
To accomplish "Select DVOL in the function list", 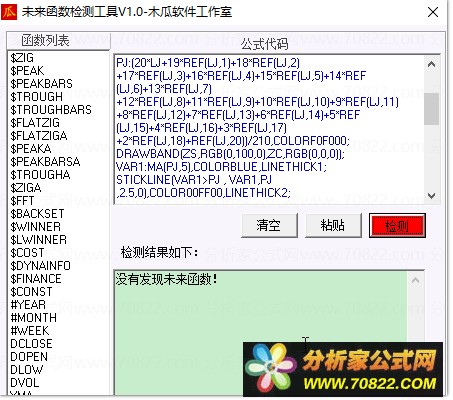I will click(25, 383).
